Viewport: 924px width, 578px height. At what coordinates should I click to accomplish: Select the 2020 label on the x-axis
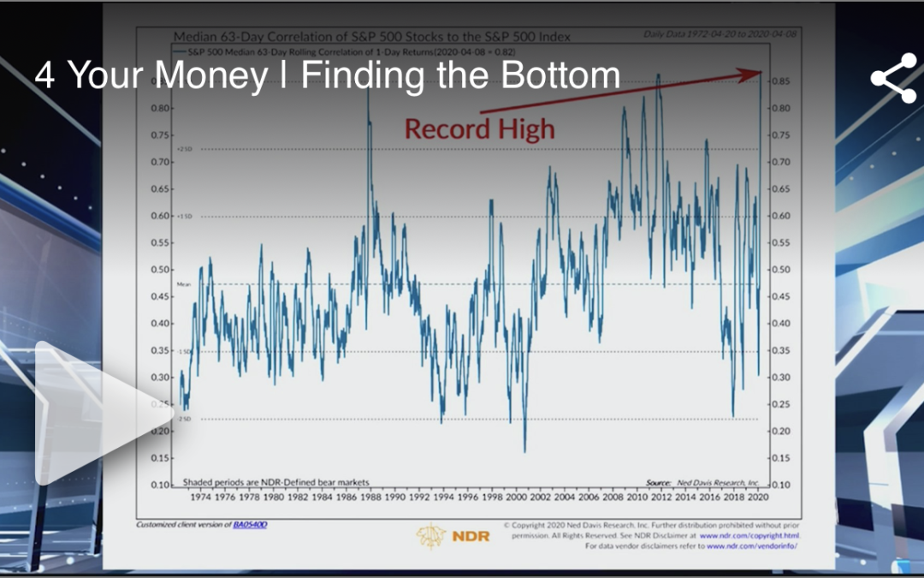[x=758, y=496]
